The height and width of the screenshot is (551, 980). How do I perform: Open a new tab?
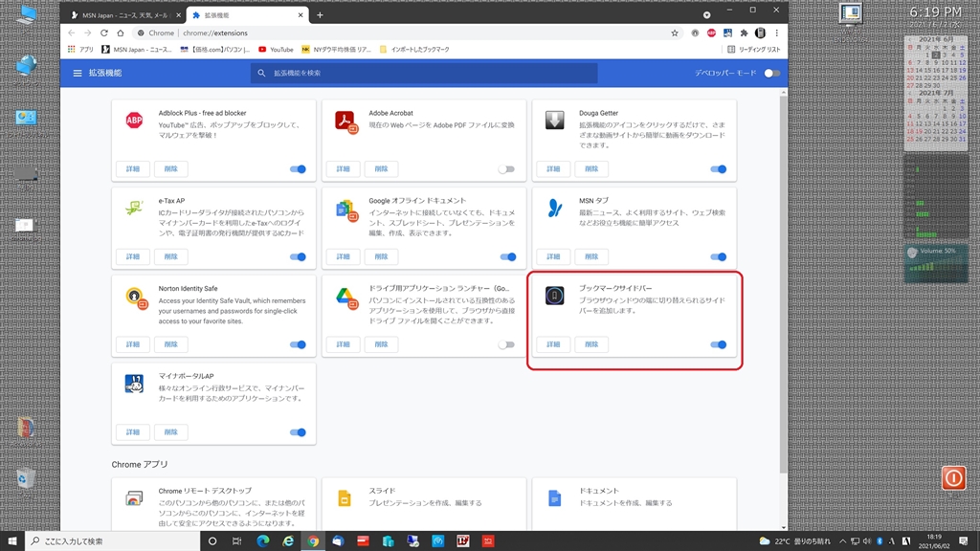point(320,15)
